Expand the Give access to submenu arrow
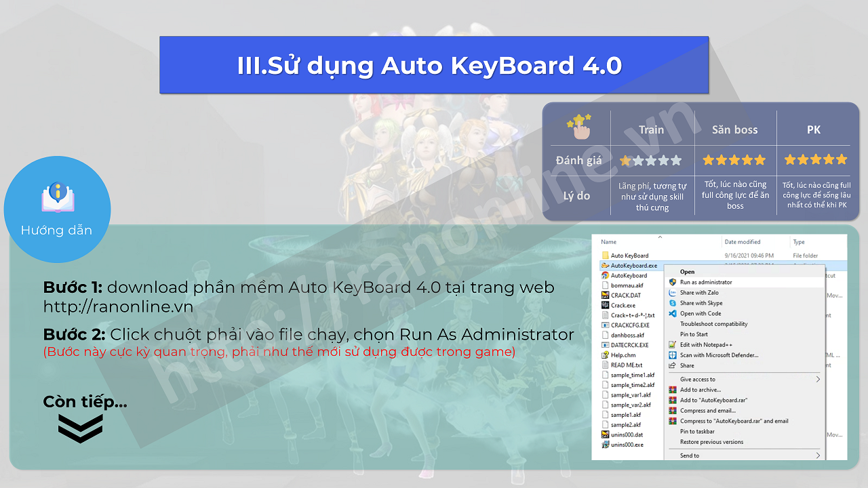The width and height of the screenshot is (868, 488). pos(818,380)
